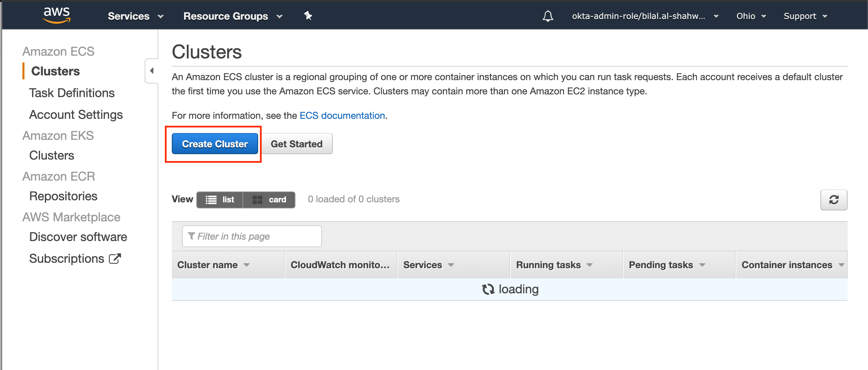The height and width of the screenshot is (370, 868).
Task: Switch to list view
Action: (x=220, y=200)
